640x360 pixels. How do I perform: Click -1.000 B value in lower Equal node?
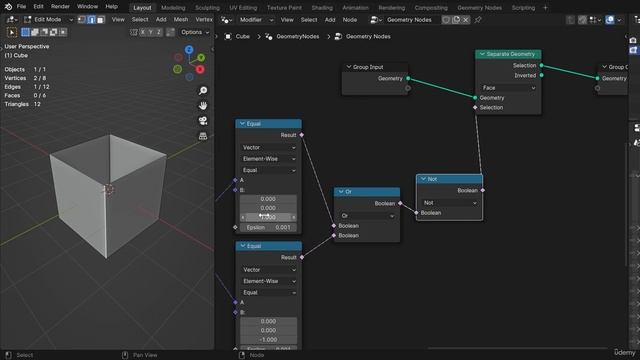click(268, 340)
